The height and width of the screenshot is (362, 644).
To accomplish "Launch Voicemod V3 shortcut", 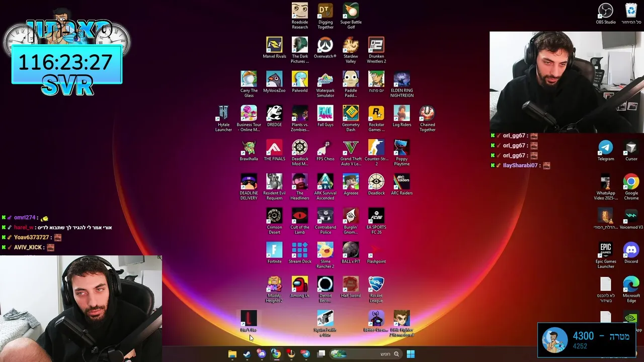I will (631, 219).
